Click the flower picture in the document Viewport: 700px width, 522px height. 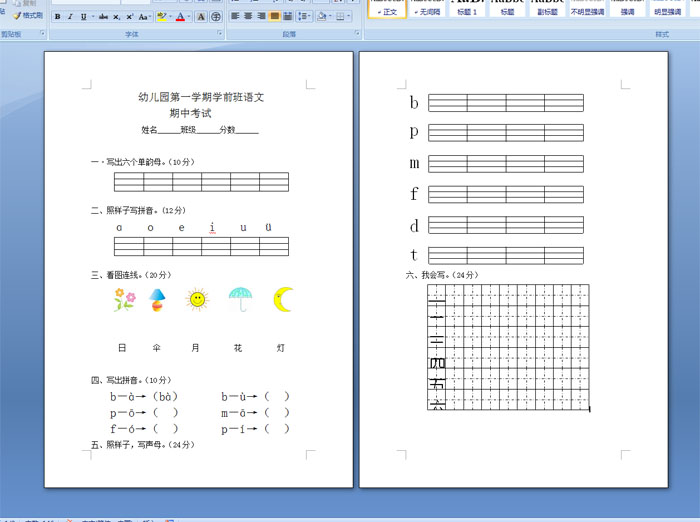125,300
